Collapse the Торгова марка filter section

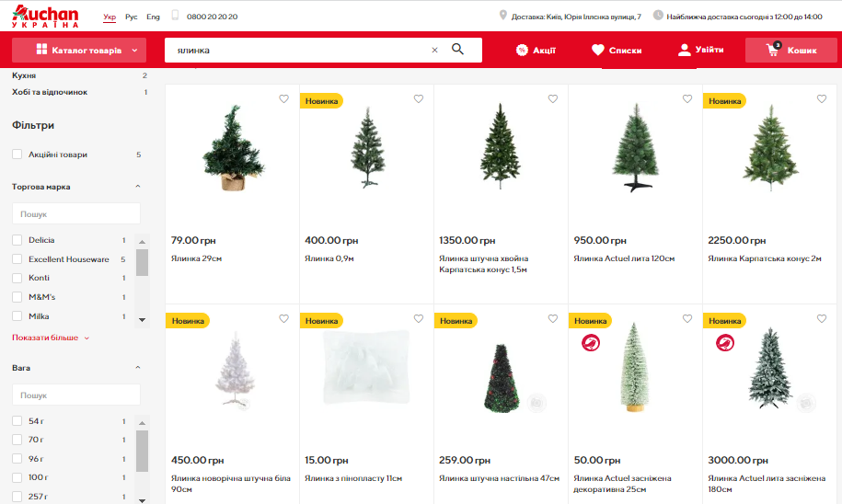coord(138,187)
